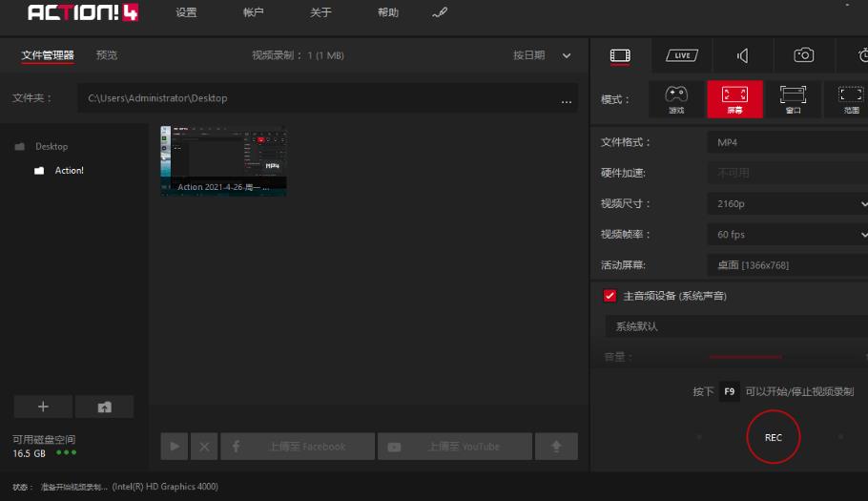Screen dimensions: 868x501
Task: Open the 帮助 help menu
Action: click(388, 12)
